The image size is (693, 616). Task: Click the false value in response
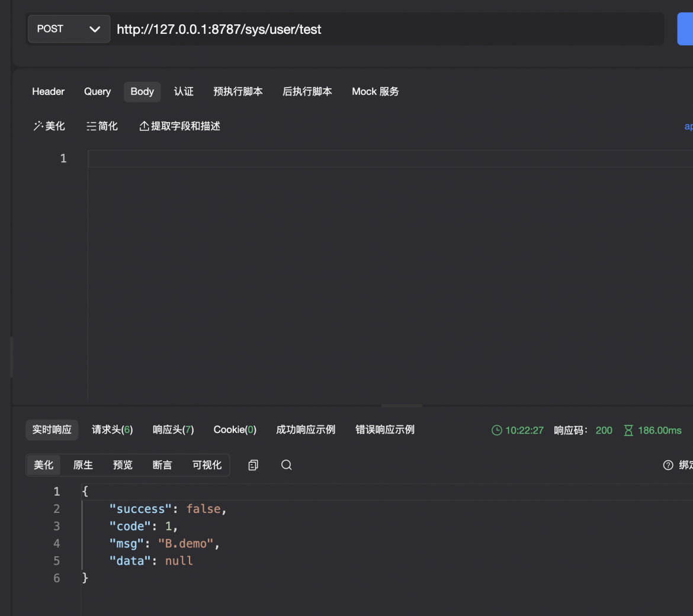click(x=203, y=509)
